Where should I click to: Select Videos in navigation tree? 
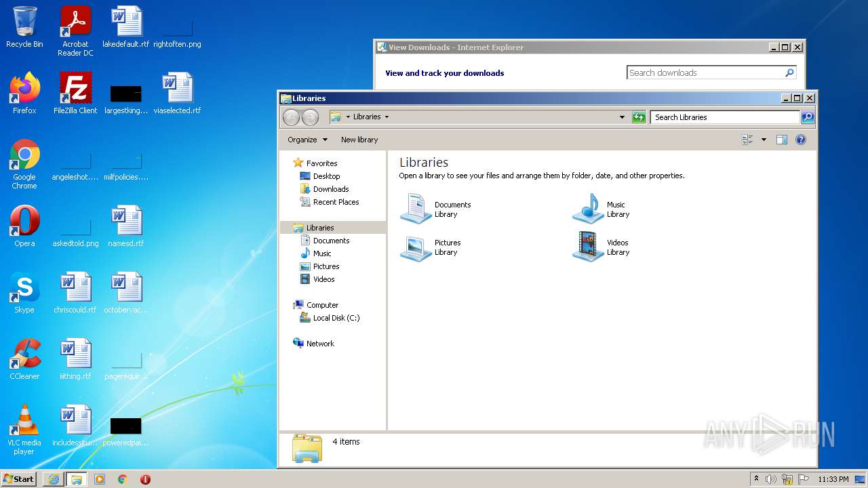(323, 279)
